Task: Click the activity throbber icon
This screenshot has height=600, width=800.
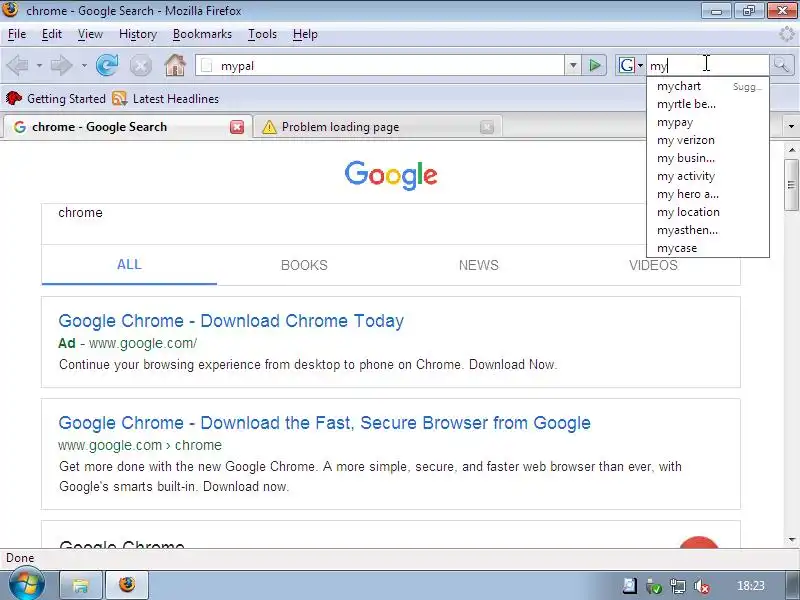Action: tap(787, 34)
